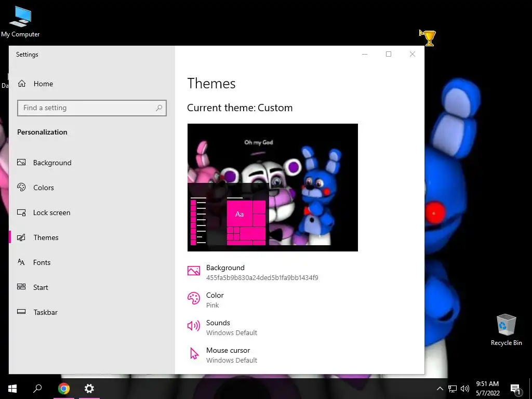Click the magnifier icon in Find a setting

159,108
